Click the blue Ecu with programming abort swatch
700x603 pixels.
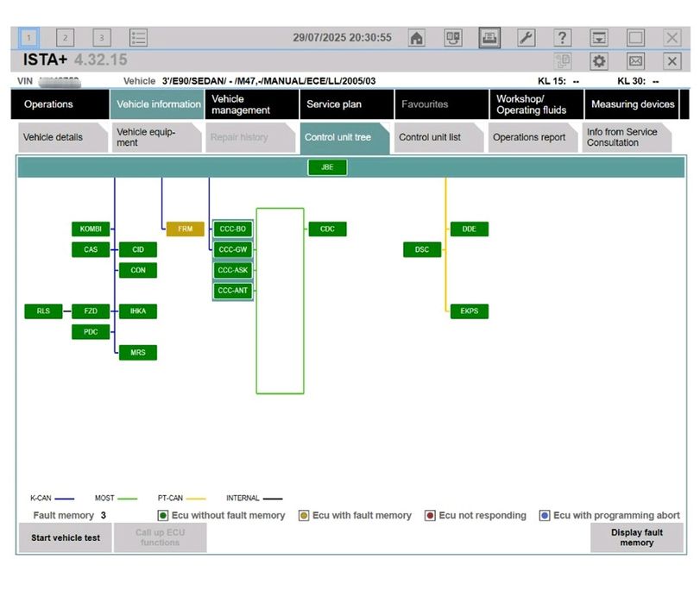[x=545, y=516]
